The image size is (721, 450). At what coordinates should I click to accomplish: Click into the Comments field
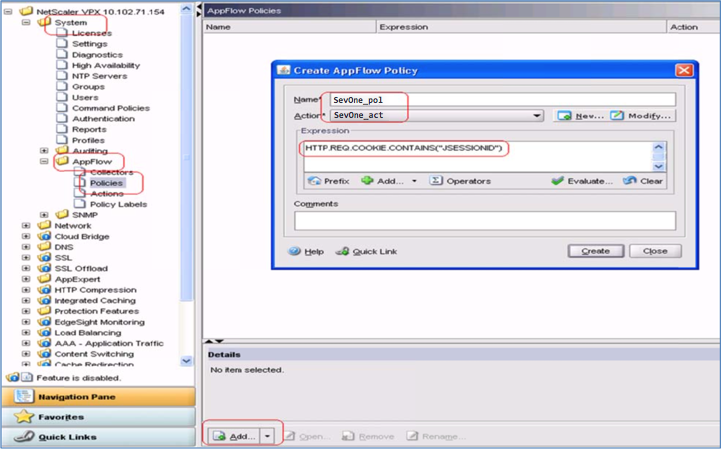click(x=485, y=221)
